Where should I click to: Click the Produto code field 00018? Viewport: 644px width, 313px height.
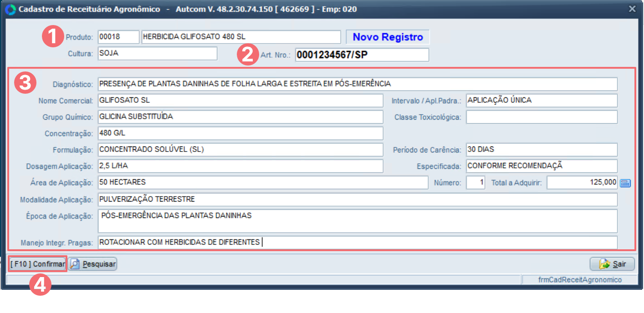click(x=118, y=37)
